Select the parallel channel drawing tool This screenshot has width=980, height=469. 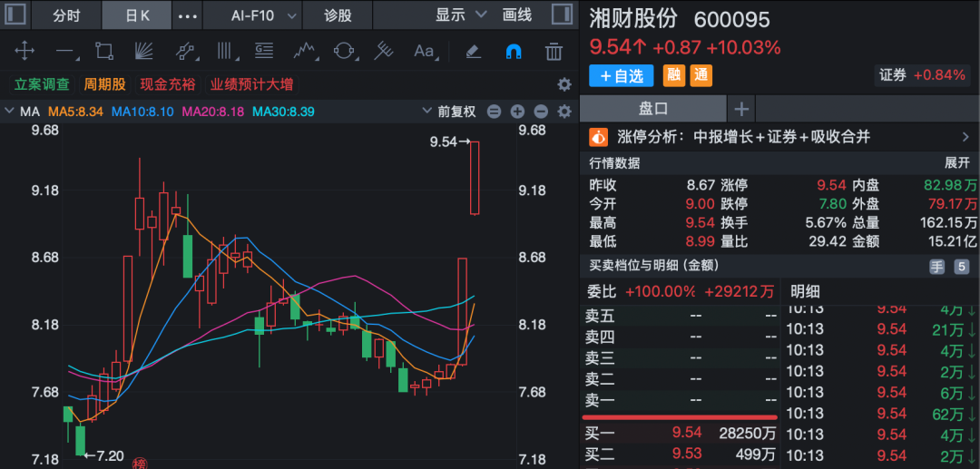click(x=184, y=51)
